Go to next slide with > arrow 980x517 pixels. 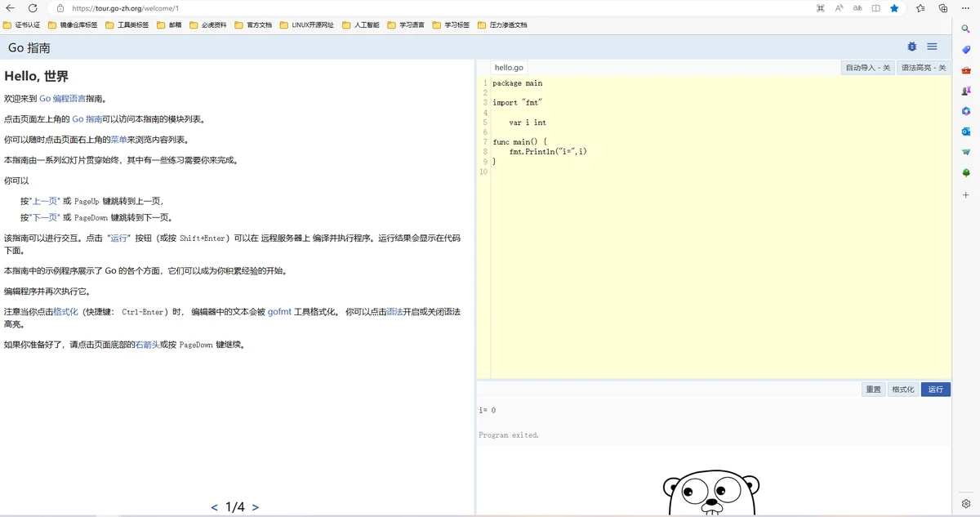(x=256, y=507)
